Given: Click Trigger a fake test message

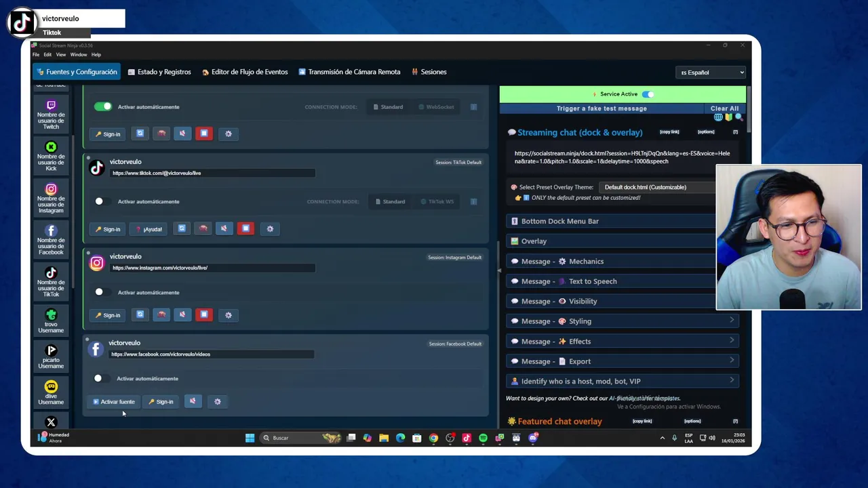Looking at the screenshot, I should (x=601, y=108).
